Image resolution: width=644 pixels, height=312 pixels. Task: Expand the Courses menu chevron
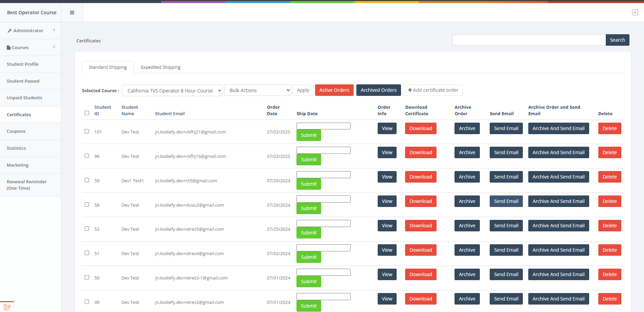54,47
